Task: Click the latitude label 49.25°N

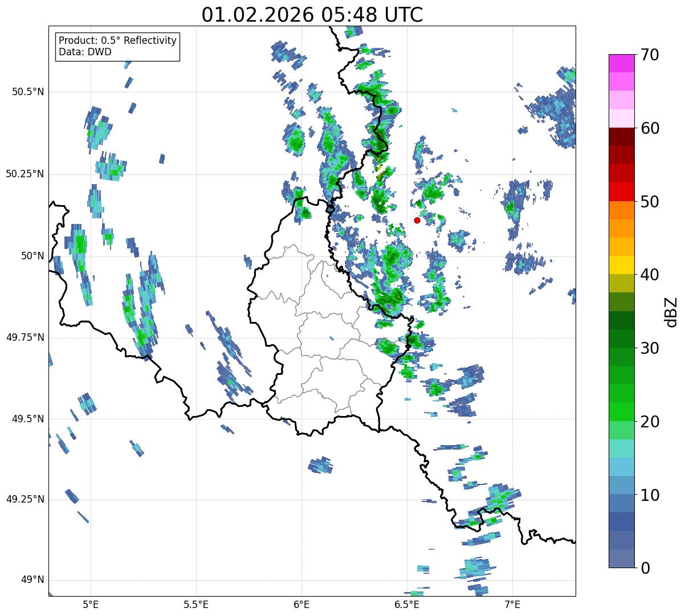Action: [25, 500]
